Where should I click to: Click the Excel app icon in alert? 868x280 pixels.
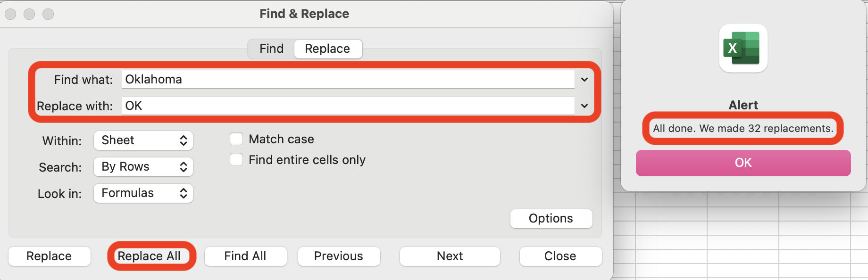point(743,48)
